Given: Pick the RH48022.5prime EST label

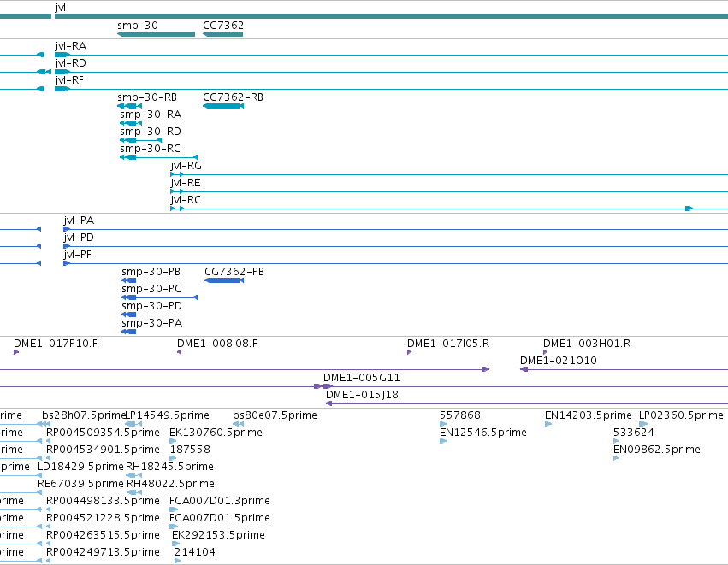Looking at the screenshot, I should click(171, 485).
